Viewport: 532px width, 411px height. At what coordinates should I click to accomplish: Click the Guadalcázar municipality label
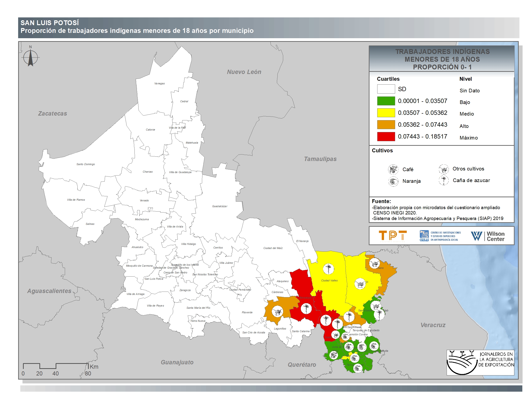point(220,206)
